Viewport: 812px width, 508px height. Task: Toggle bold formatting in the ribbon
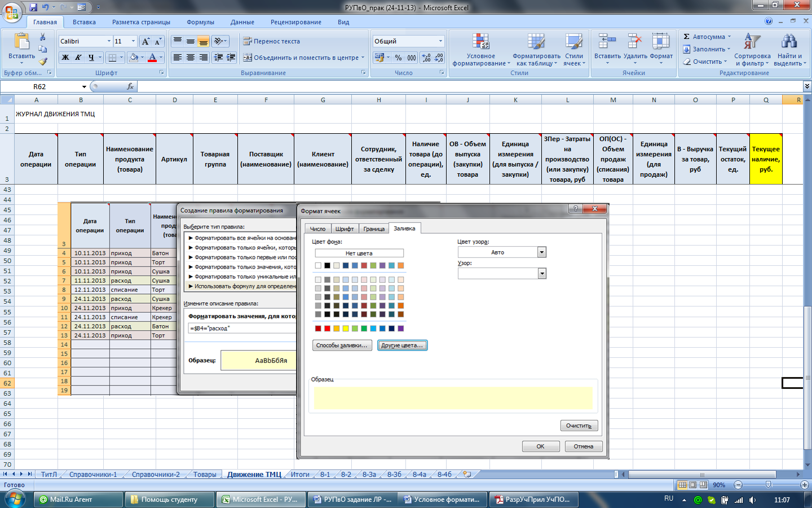tap(65, 58)
